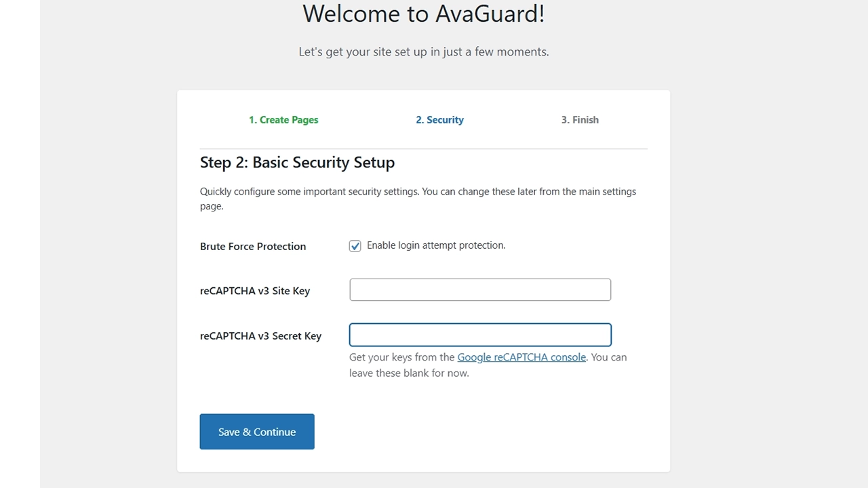This screenshot has width=868, height=488.
Task: Go back to the Create Pages step
Action: [x=283, y=120]
